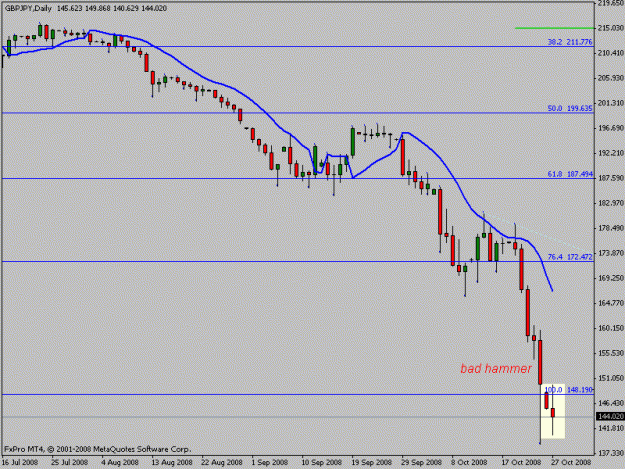The image size is (625, 469).
Task: Click the 164.770 price axis label
Action: pos(611,303)
